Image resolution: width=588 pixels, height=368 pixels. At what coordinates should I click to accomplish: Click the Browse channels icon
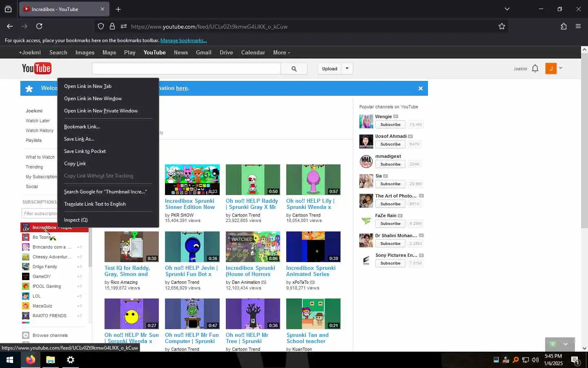[26, 335]
